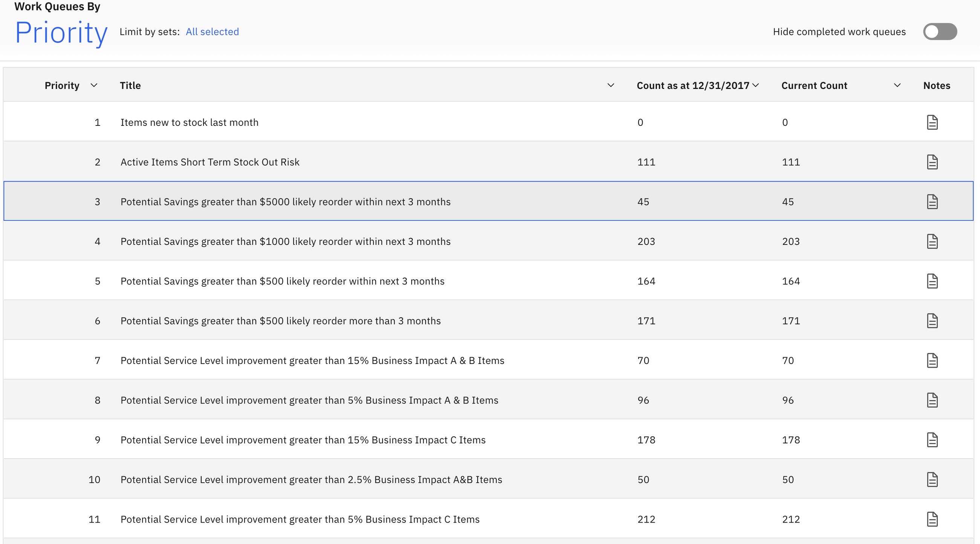Click the Current Count value 96

[788, 400]
